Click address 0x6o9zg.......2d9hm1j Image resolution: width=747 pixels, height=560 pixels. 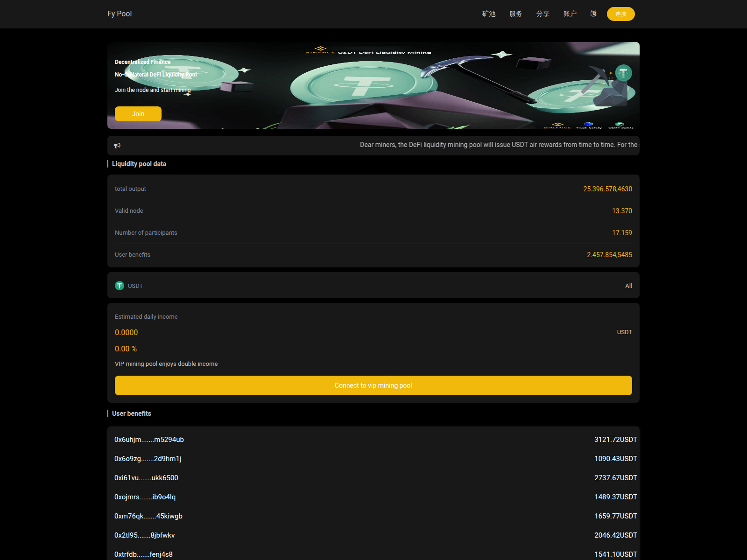point(148,459)
